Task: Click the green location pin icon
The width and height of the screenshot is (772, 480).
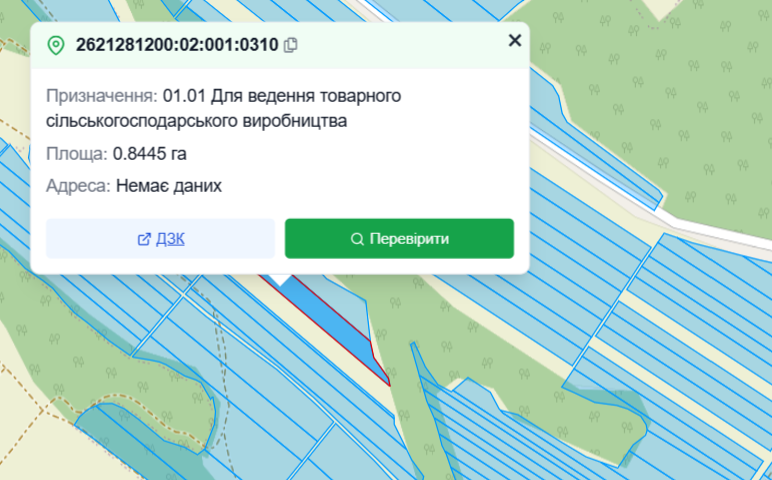Action: click(56, 45)
